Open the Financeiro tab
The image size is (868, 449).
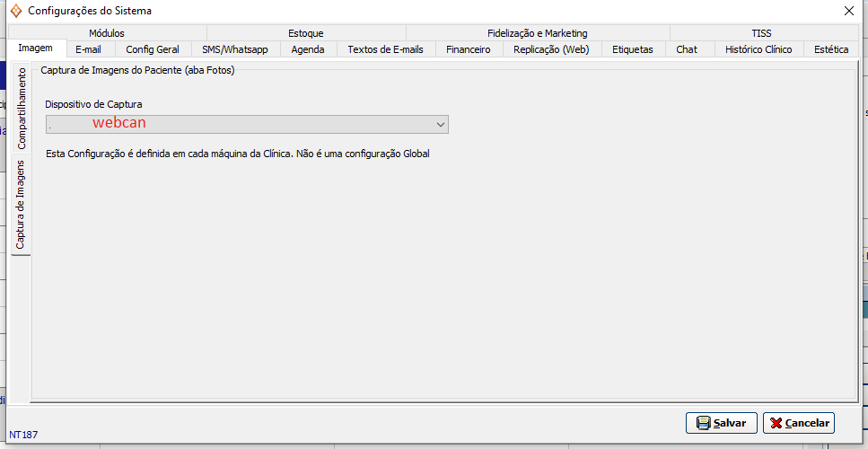point(468,49)
